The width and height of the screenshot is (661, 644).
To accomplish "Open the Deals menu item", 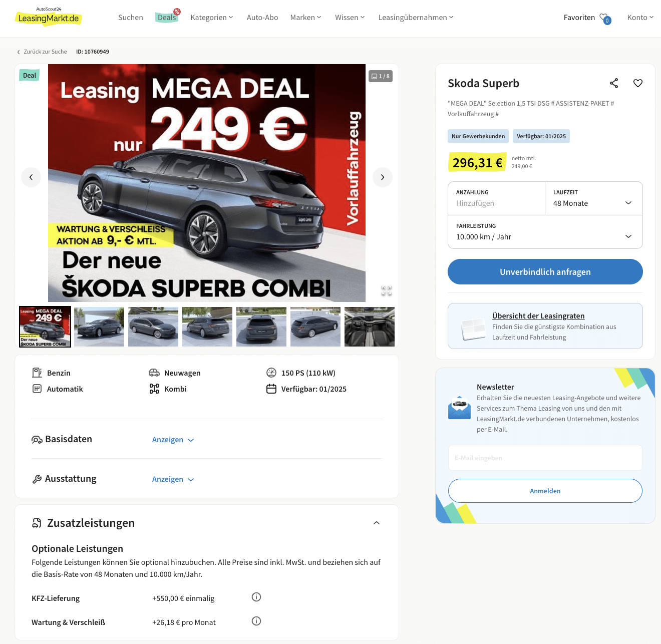I will 167,17.
